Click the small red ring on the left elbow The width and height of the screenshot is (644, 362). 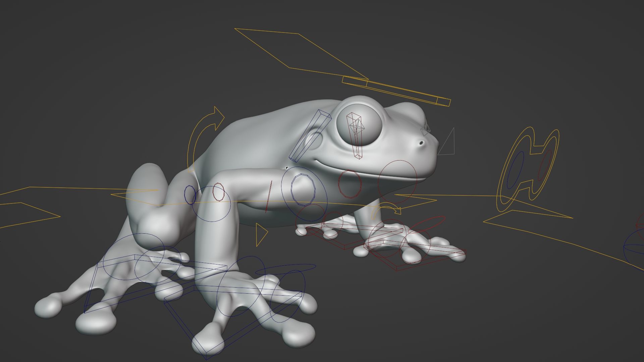coord(214,192)
